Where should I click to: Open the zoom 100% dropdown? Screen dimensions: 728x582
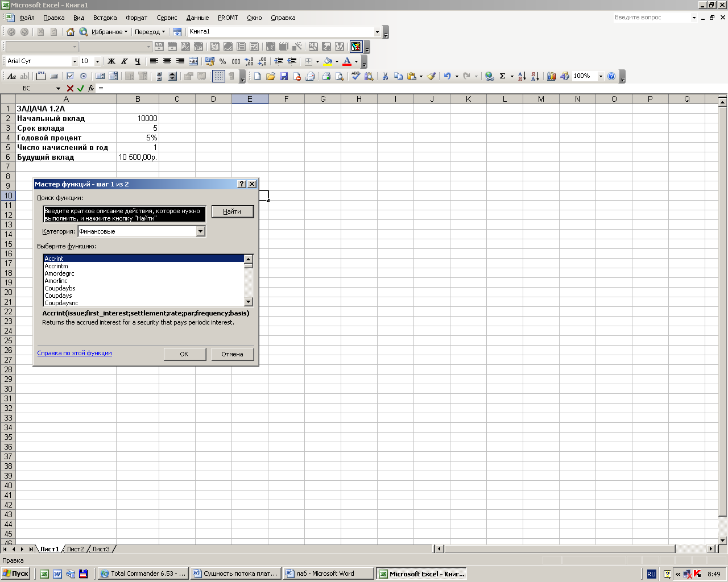click(600, 76)
